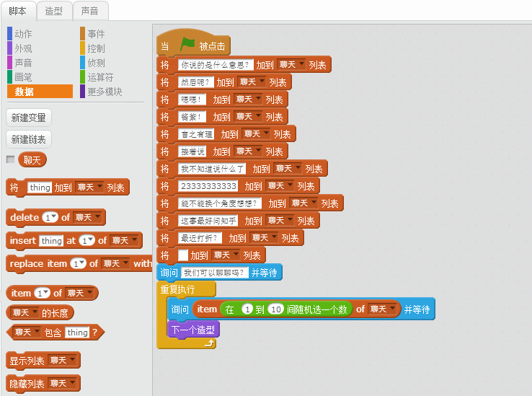The height and width of the screenshot is (396, 532).
Task: Click the random-number value 1 field
Action: pyautogui.click(x=248, y=309)
